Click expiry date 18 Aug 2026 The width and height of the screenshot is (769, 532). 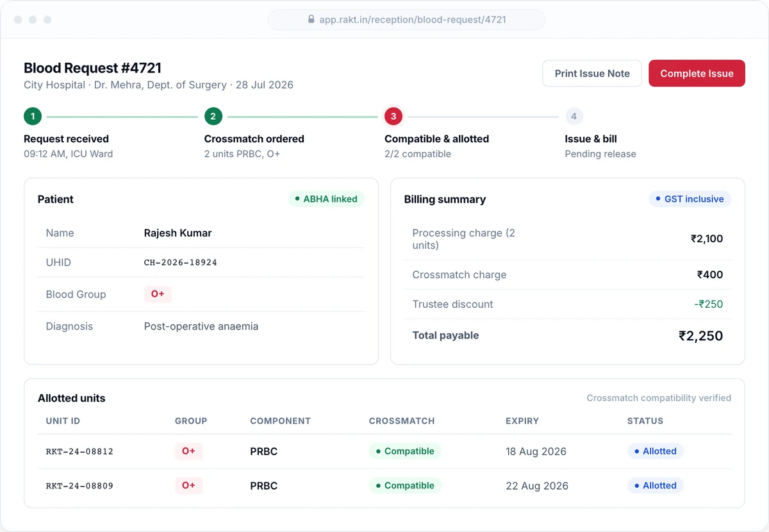[x=536, y=451]
